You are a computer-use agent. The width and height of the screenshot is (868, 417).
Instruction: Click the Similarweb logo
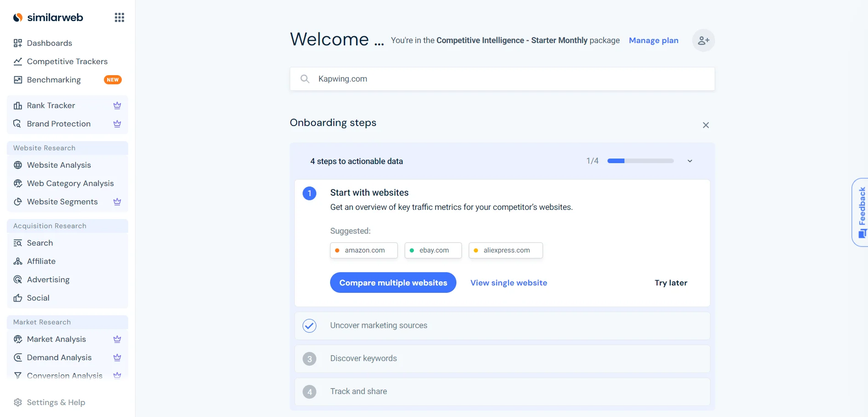[x=48, y=17]
